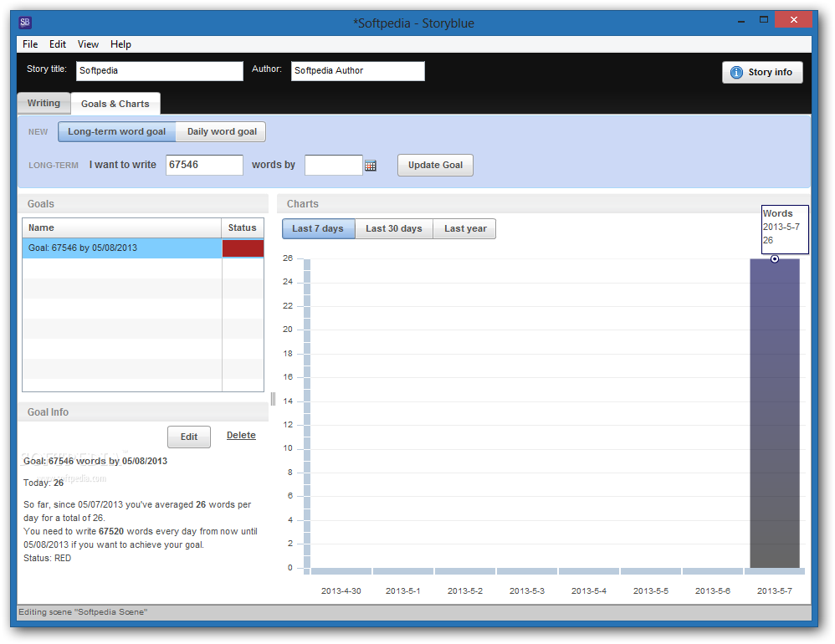The width and height of the screenshot is (835, 644).
Task: Focus the Story title field
Action: (160, 71)
